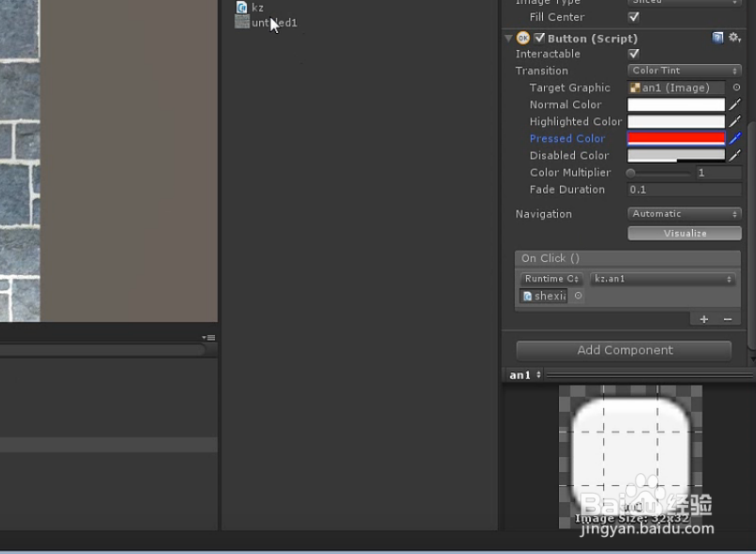Open Target Graphic object picker circle

[x=736, y=88]
